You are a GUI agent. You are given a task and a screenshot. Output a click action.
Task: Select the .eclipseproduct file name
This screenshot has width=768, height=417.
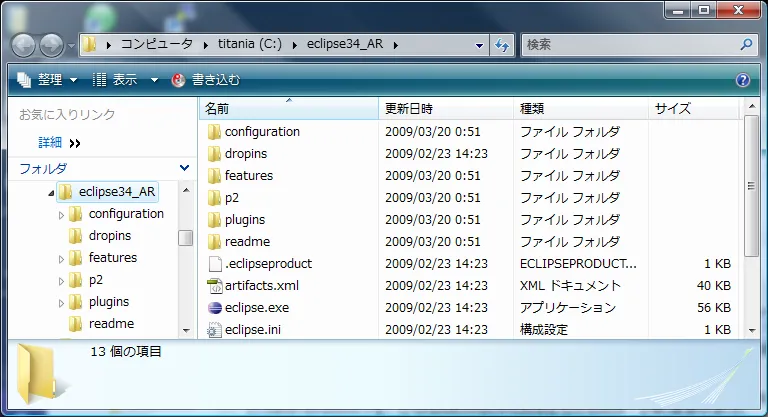tap(268, 264)
